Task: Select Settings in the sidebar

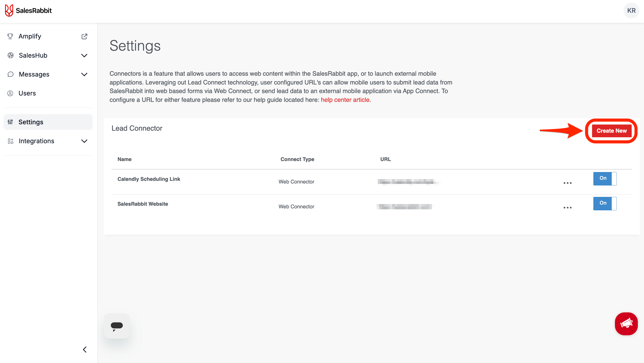Action: click(x=31, y=122)
